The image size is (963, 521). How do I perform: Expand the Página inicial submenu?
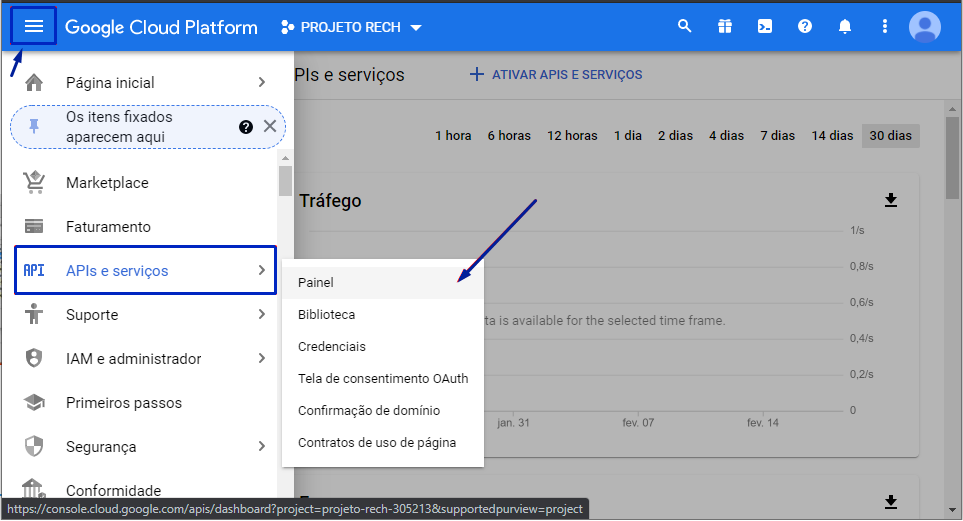click(261, 83)
